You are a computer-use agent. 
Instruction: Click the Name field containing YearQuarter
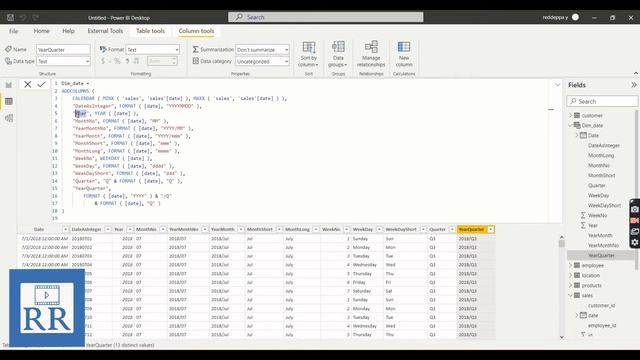(63, 49)
